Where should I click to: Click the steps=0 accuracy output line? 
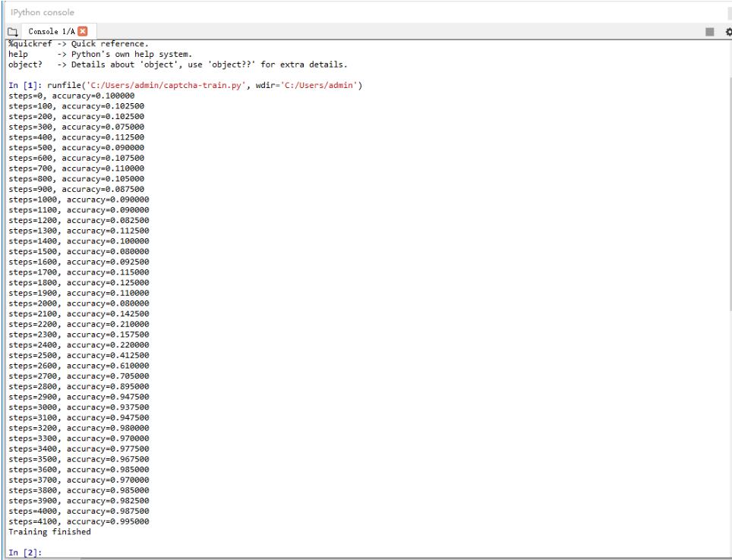pyautogui.click(x=74, y=96)
